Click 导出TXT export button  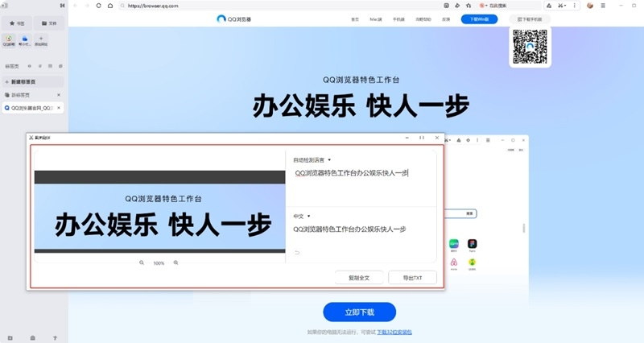pos(412,278)
